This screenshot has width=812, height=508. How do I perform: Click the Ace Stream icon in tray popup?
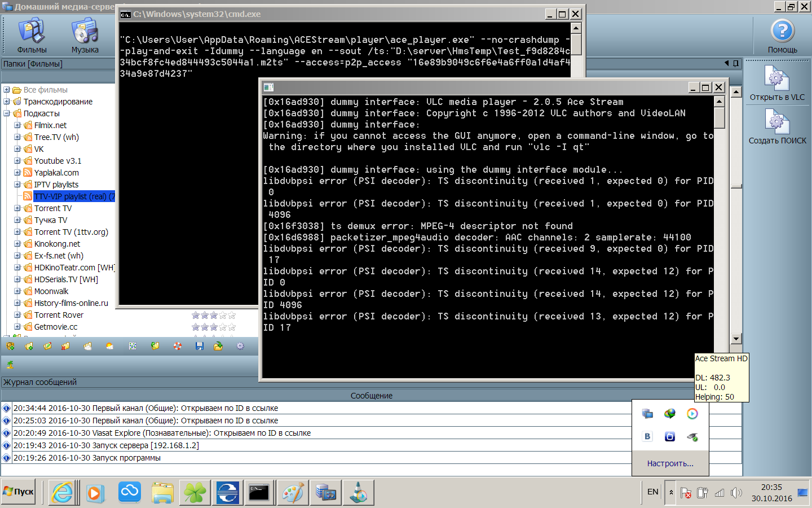[692, 414]
